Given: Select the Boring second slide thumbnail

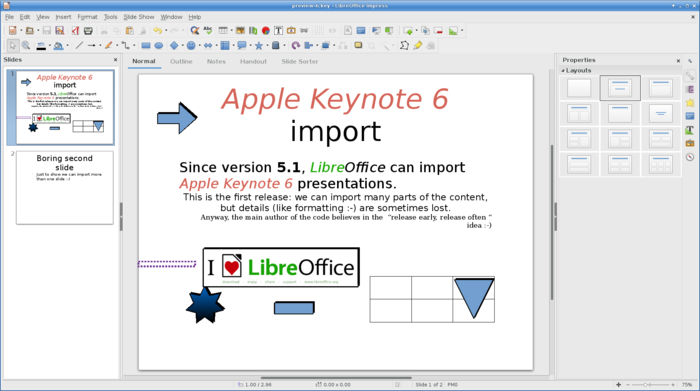Looking at the screenshot, I should [x=65, y=187].
